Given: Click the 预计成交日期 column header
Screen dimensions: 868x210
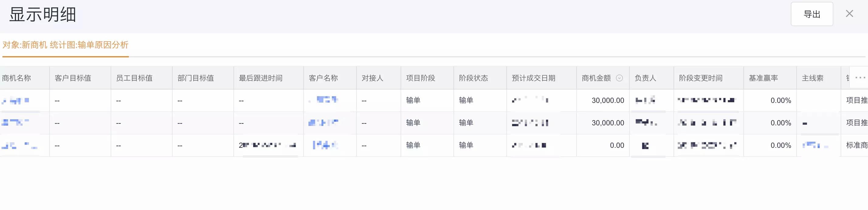Looking at the screenshot, I should [x=533, y=78].
